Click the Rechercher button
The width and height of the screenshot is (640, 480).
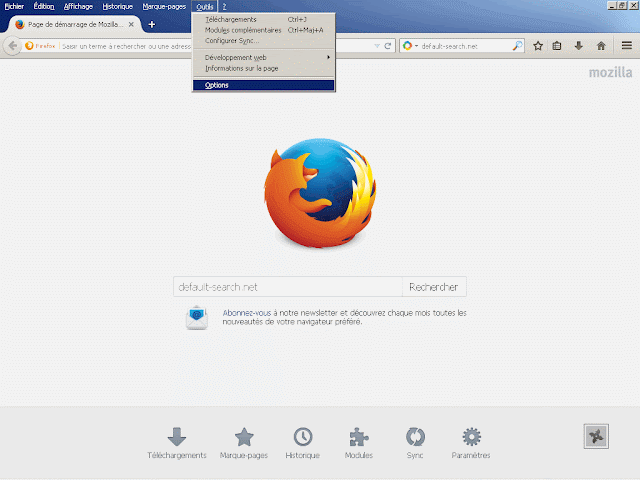click(434, 287)
